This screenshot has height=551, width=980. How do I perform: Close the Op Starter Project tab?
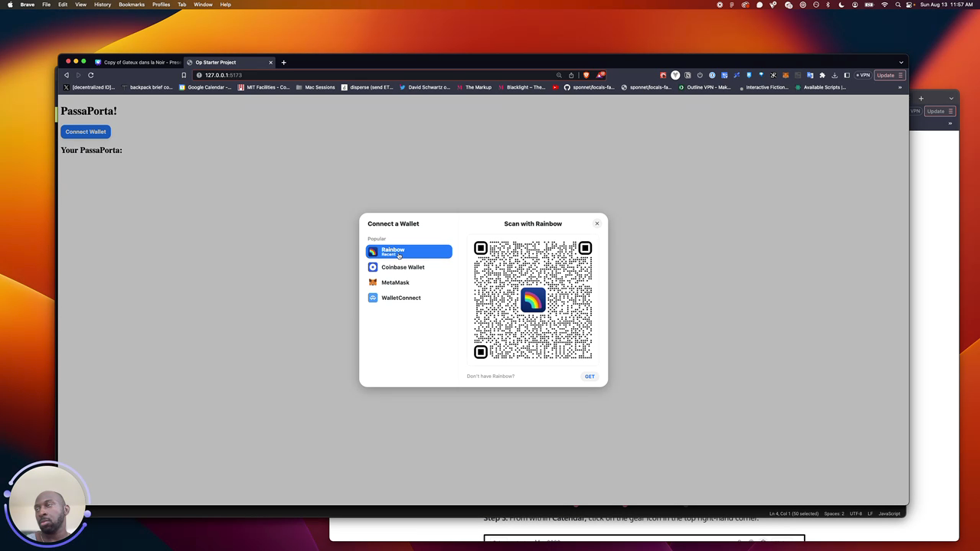[x=270, y=62]
